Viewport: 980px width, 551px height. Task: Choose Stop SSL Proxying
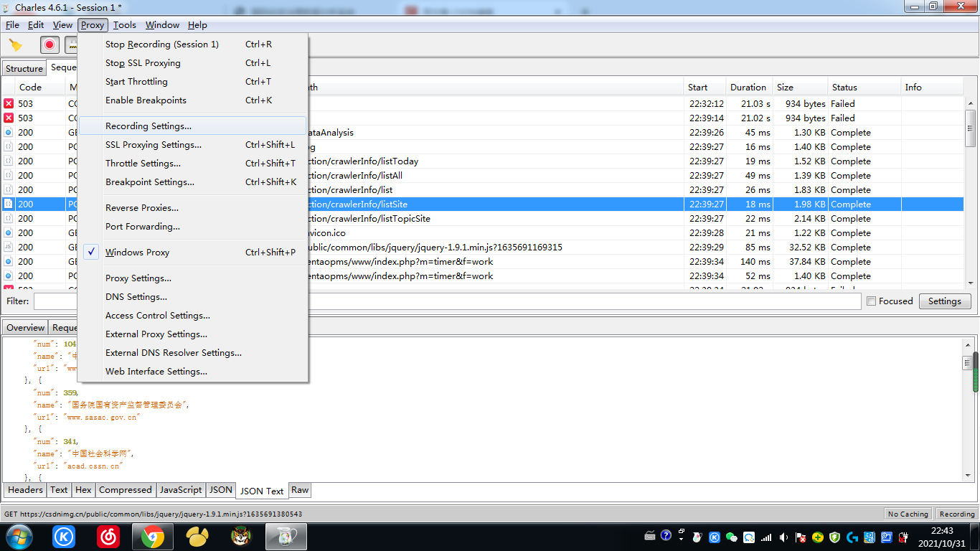pos(192,63)
